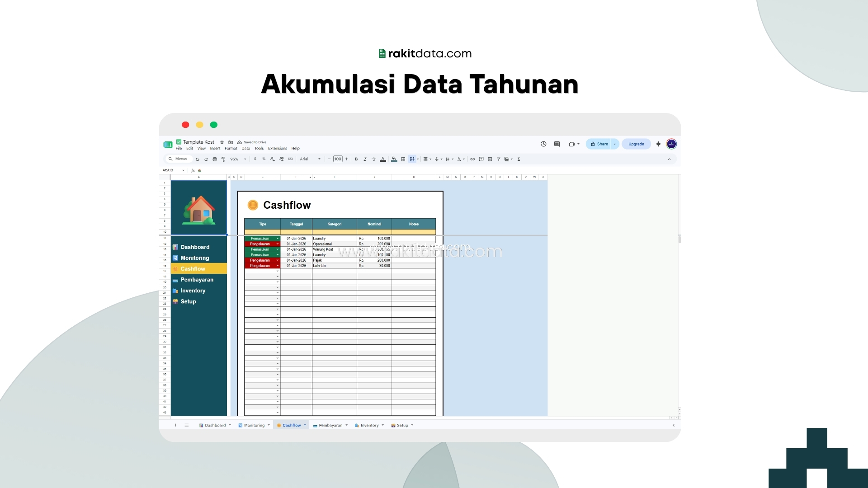This screenshot has height=488, width=868.
Task: Switch to the Setup sheet tab
Action: (402, 425)
